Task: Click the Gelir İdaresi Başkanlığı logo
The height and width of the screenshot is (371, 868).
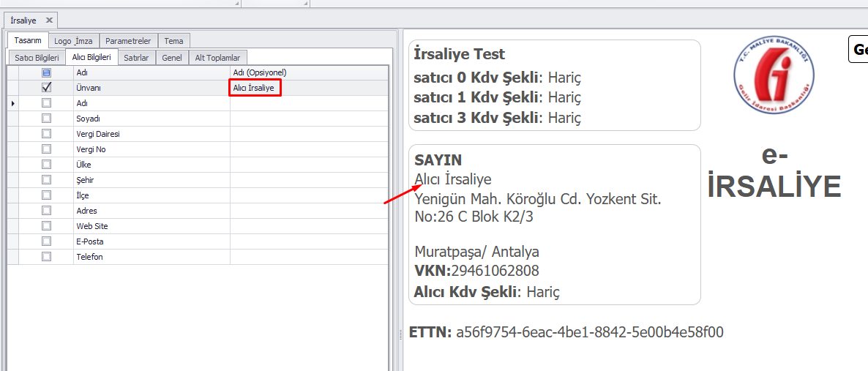Action: pos(774,75)
